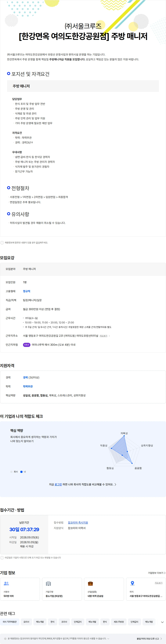Click the 회사 legend swatch in radar chart
166x644 pixels.
pyautogui.click(x=11, y=472)
